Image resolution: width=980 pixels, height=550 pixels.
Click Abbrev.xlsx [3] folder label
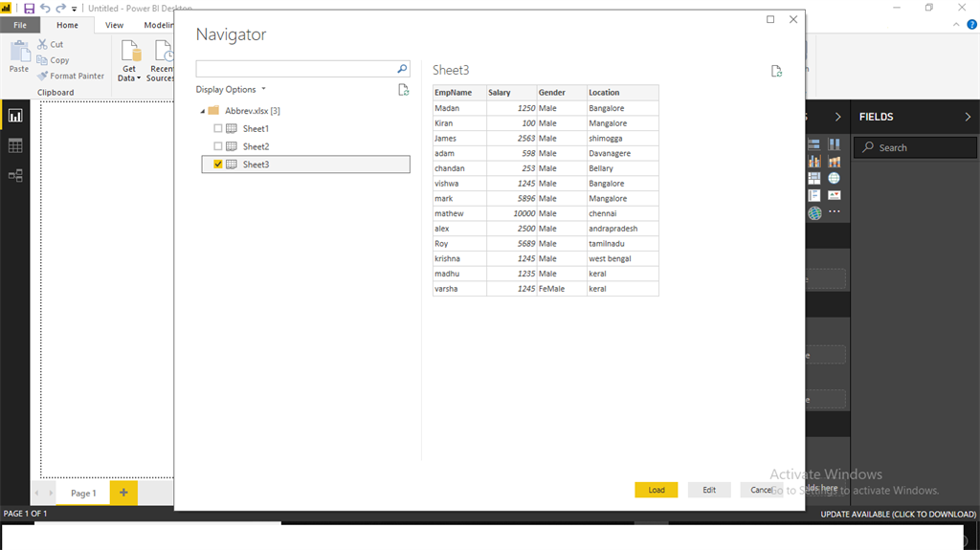point(253,111)
